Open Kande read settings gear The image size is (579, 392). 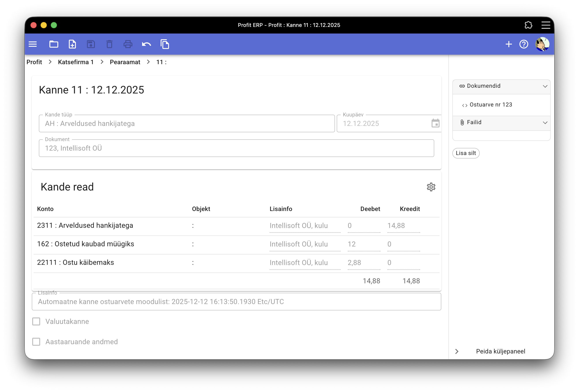pos(431,187)
